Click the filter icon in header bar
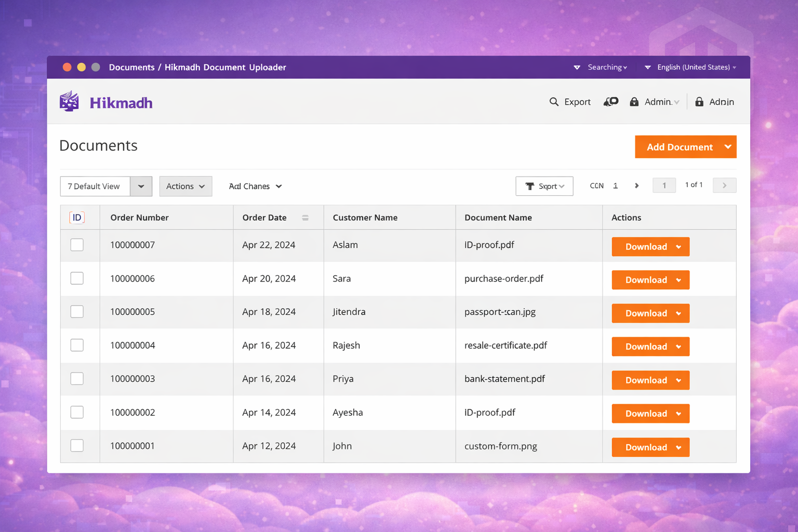The height and width of the screenshot is (532, 798). 577,68
